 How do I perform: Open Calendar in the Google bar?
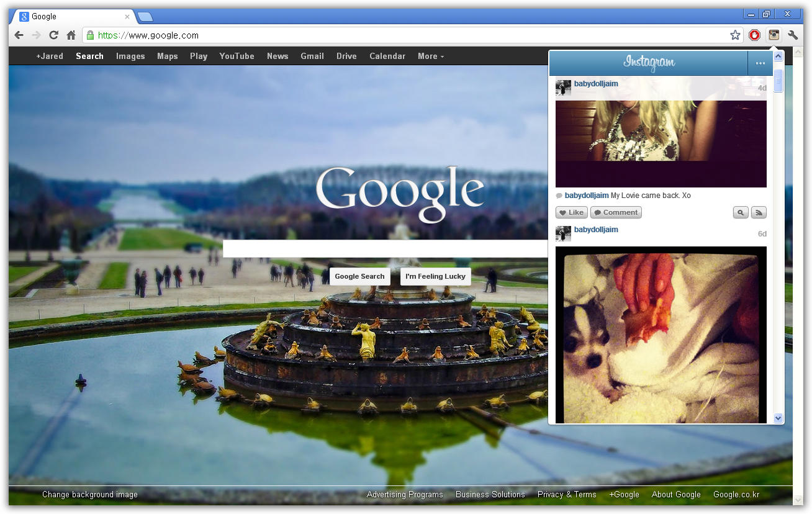click(387, 56)
